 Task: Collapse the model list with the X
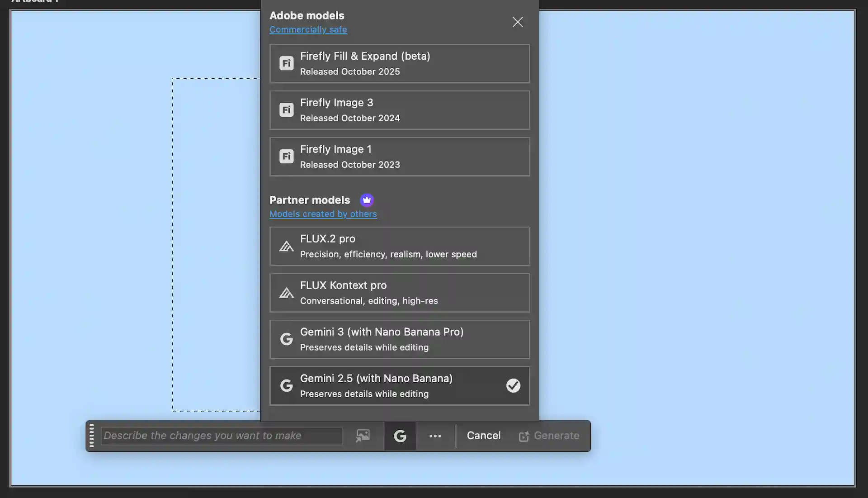[x=517, y=22]
